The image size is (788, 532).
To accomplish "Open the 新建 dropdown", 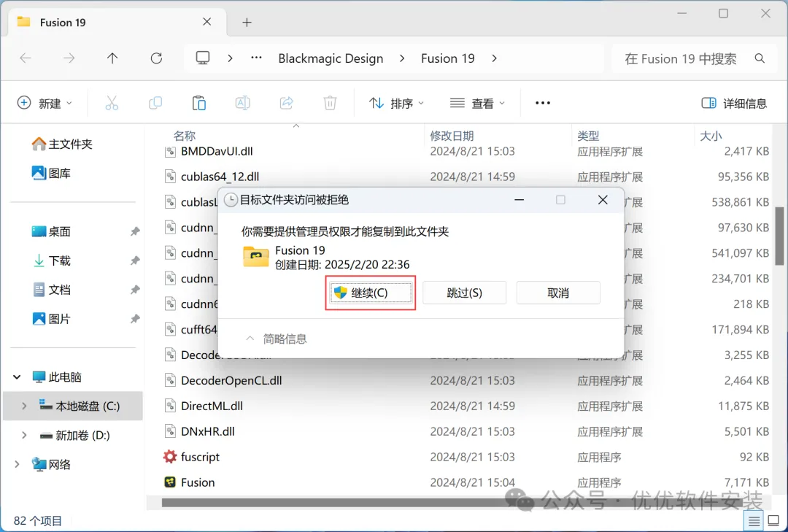I will [45, 103].
